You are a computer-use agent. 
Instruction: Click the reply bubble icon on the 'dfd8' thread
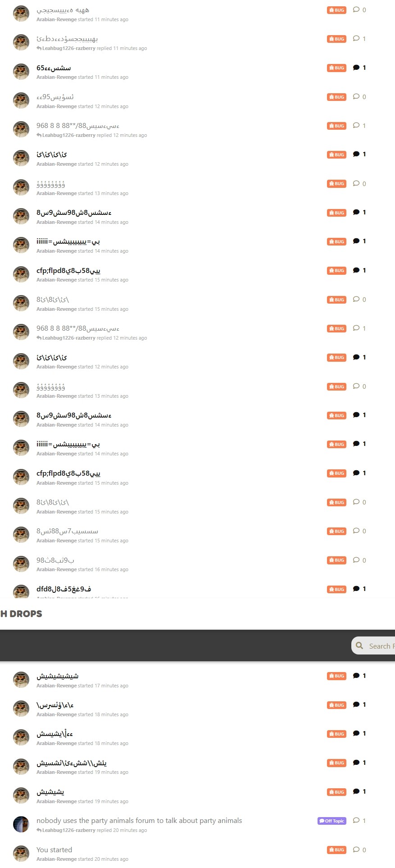pos(356,589)
